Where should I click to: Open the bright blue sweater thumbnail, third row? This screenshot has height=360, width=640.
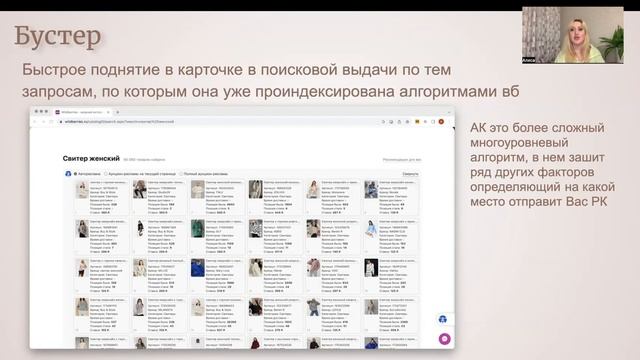198,268
